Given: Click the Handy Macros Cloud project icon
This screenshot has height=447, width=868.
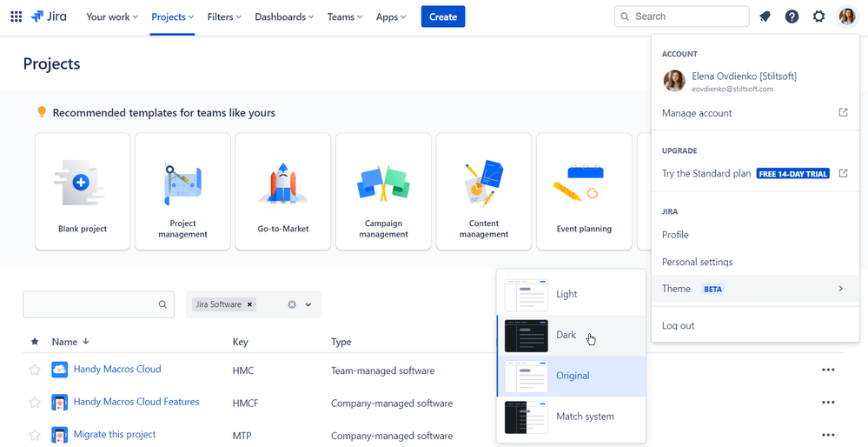Looking at the screenshot, I should [x=59, y=370].
